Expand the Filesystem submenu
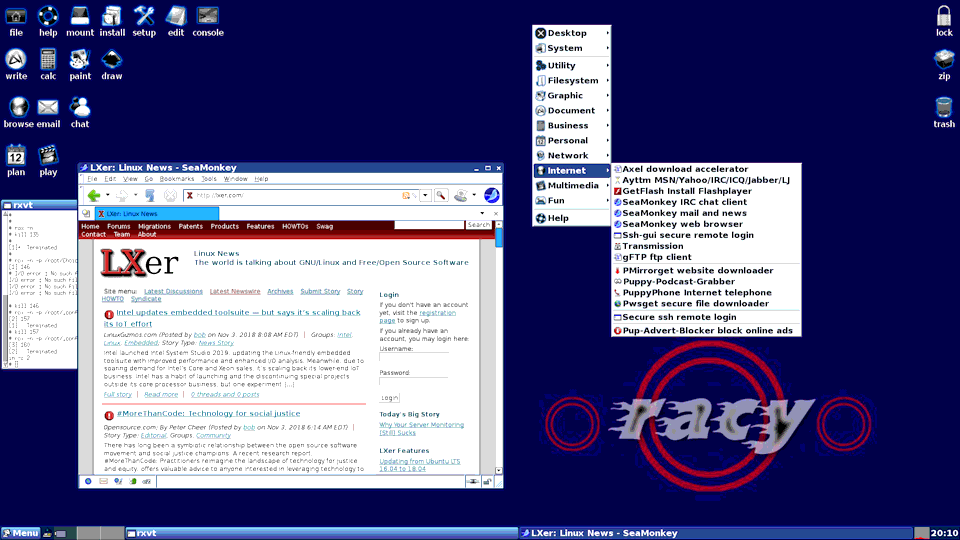The width and height of the screenshot is (960, 540). [572, 80]
